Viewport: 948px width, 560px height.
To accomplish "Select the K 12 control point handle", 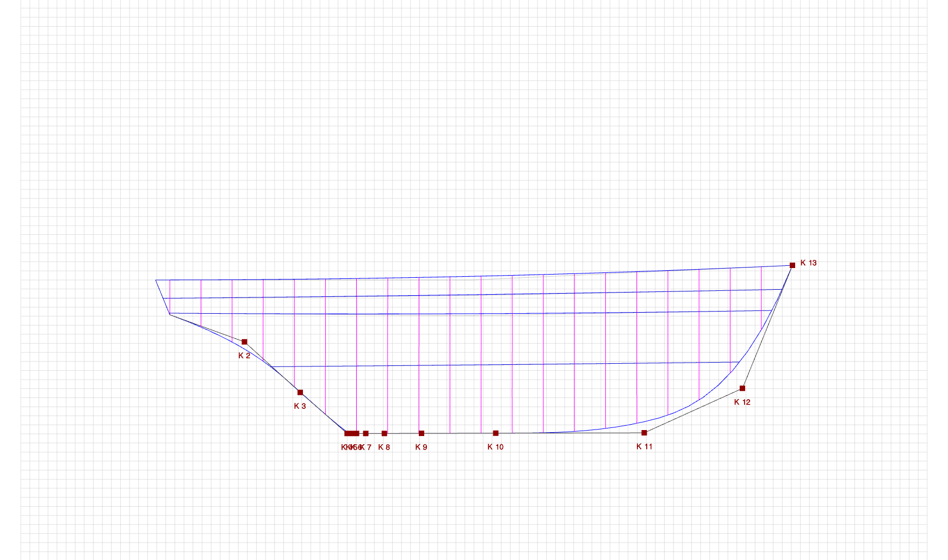I will (742, 388).
